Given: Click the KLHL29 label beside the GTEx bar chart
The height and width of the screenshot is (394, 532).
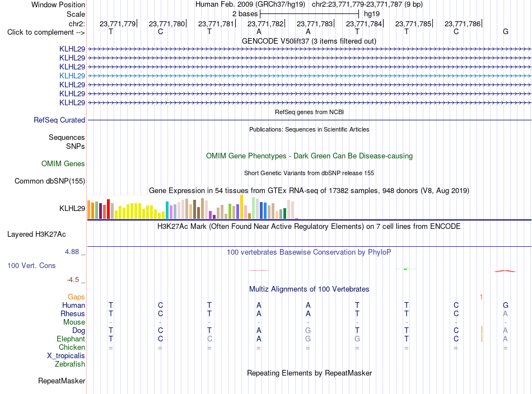Looking at the screenshot, I should click(72, 209).
